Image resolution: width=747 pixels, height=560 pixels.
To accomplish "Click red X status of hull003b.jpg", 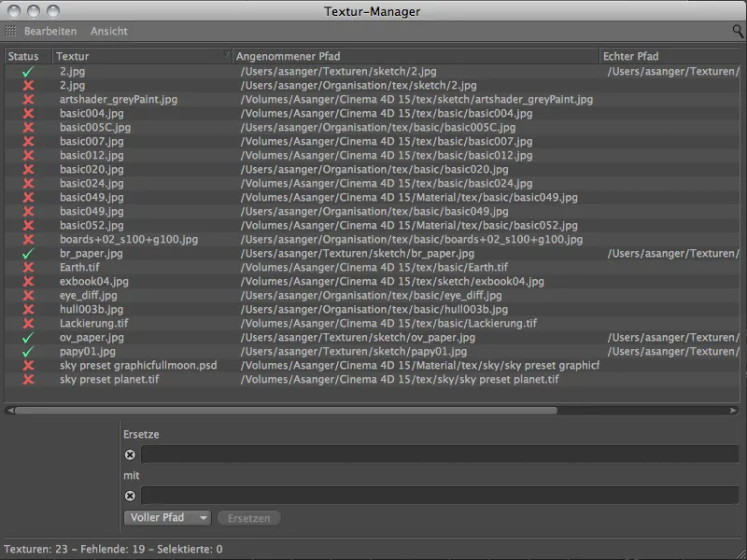I will [x=29, y=310].
